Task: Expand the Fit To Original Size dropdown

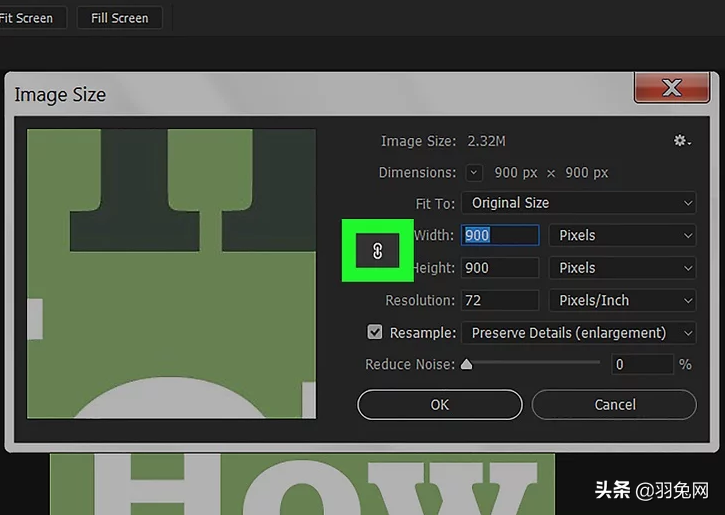Action: click(578, 202)
